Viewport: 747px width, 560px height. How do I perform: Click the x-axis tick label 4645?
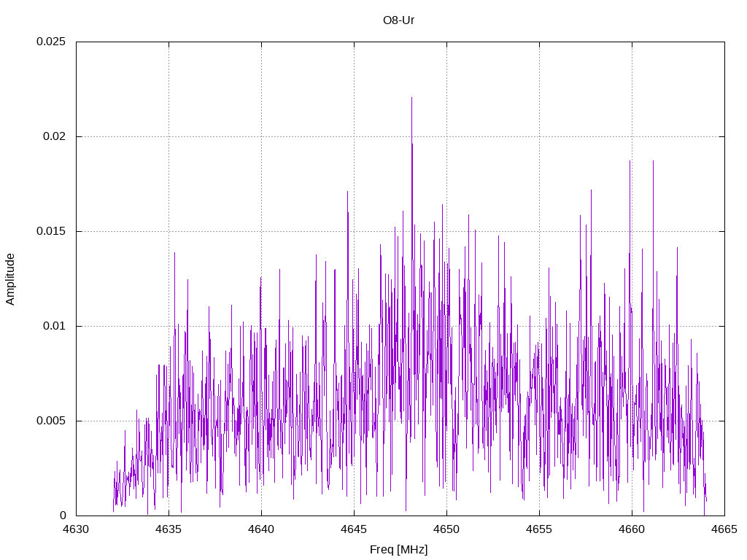(354, 529)
